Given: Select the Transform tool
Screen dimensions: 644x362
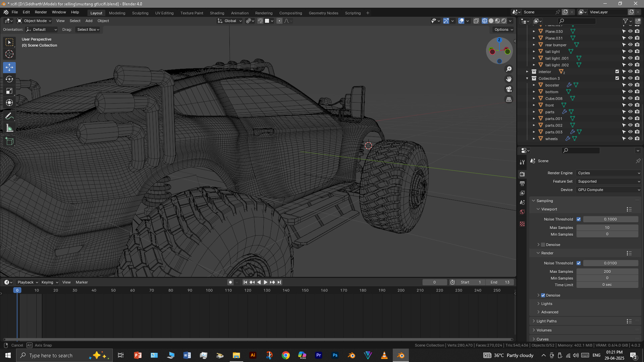Looking at the screenshot, I should click(x=9, y=103).
